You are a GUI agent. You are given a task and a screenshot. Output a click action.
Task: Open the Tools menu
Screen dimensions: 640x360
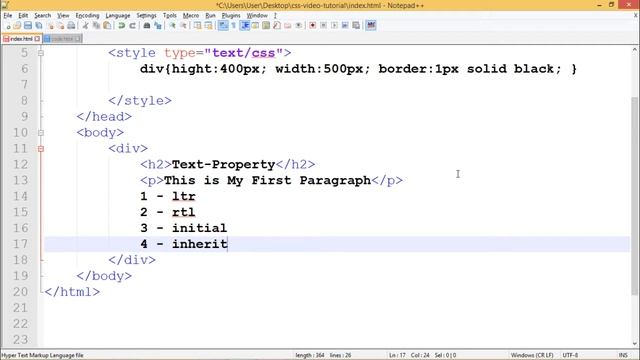170,16
